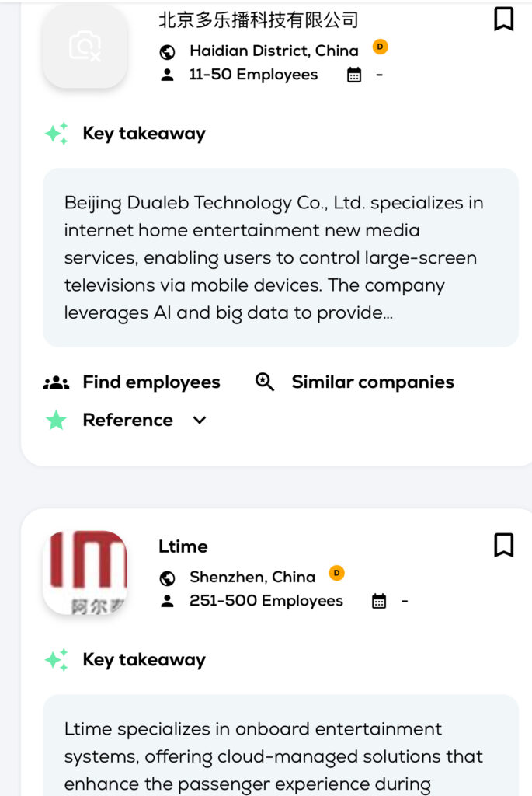Click the globe icon beside Shenzhen, China
This screenshot has height=796, width=532.
pos(167,578)
